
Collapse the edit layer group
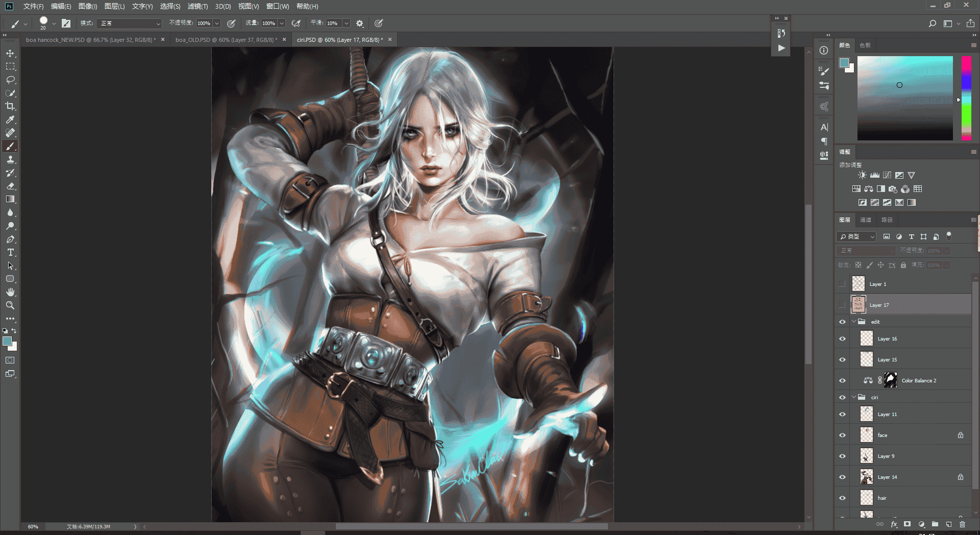[854, 322]
